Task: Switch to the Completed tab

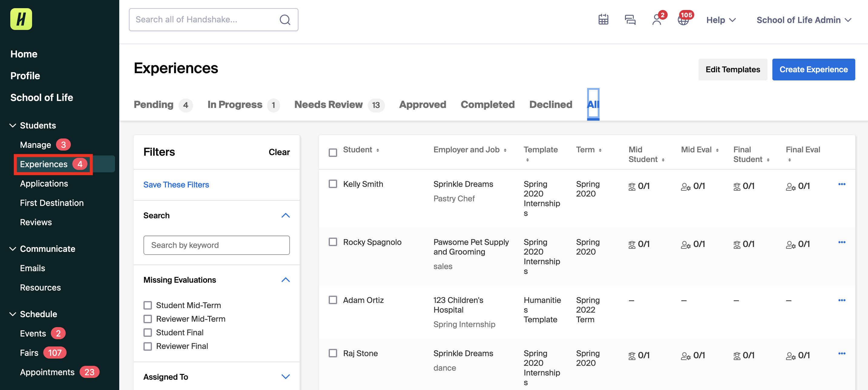Action: (x=488, y=105)
